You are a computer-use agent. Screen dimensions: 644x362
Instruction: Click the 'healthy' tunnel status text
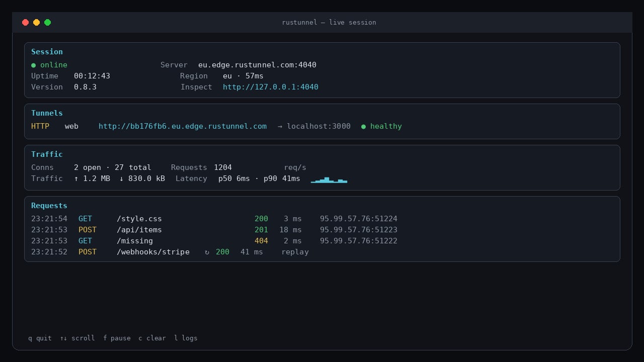click(x=386, y=126)
